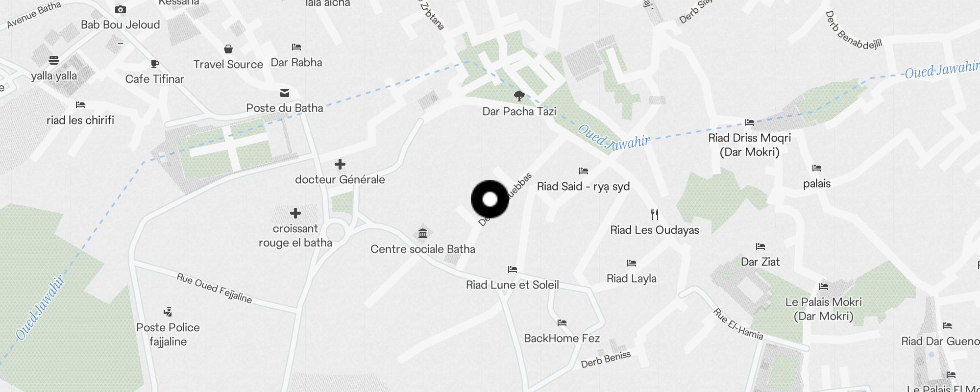The height and width of the screenshot is (392, 980).
Task: Click the bed icon for Riad Lune et Soleil
Action: pos(513,269)
